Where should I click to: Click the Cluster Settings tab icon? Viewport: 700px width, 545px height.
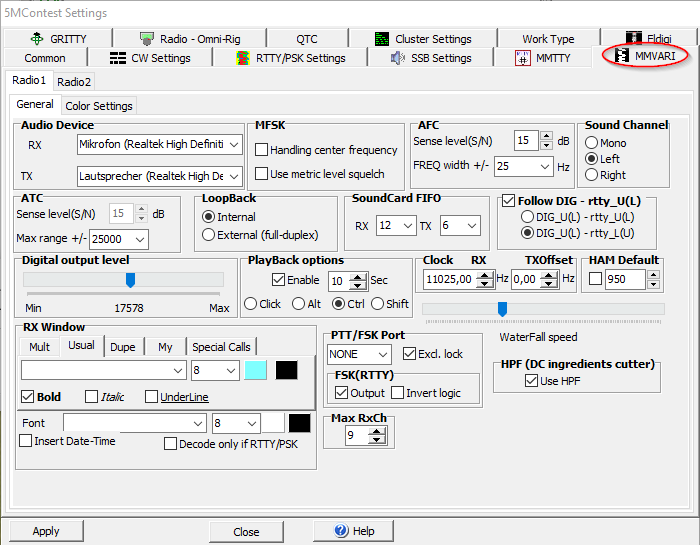pos(382,39)
